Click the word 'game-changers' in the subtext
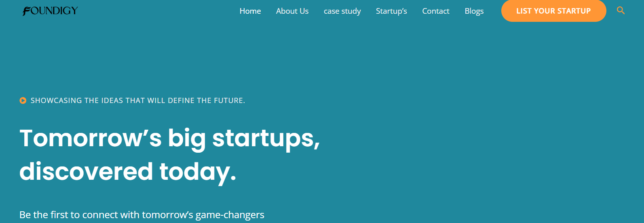The width and height of the screenshot is (644, 223). [x=230, y=215]
